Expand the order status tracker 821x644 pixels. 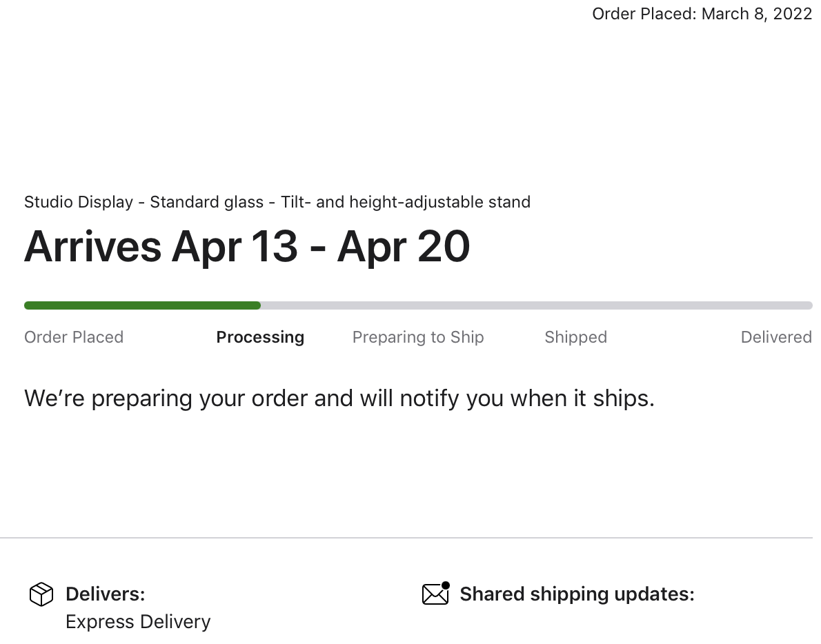pos(418,305)
